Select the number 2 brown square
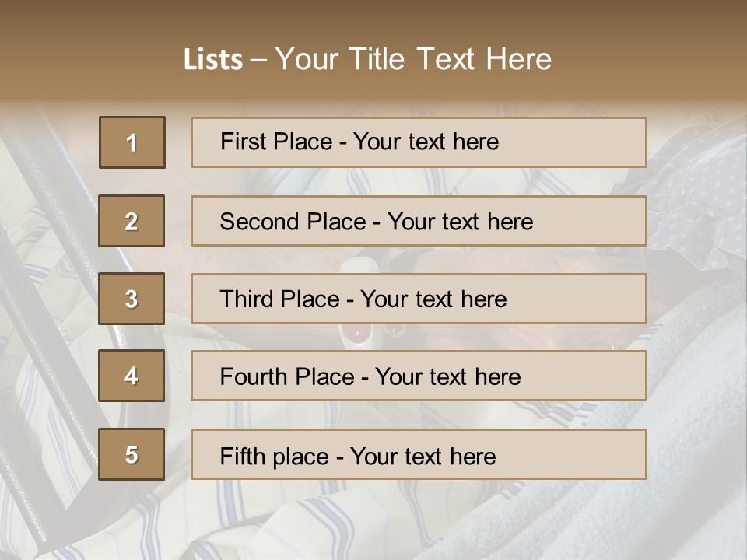747x560 pixels. (132, 221)
